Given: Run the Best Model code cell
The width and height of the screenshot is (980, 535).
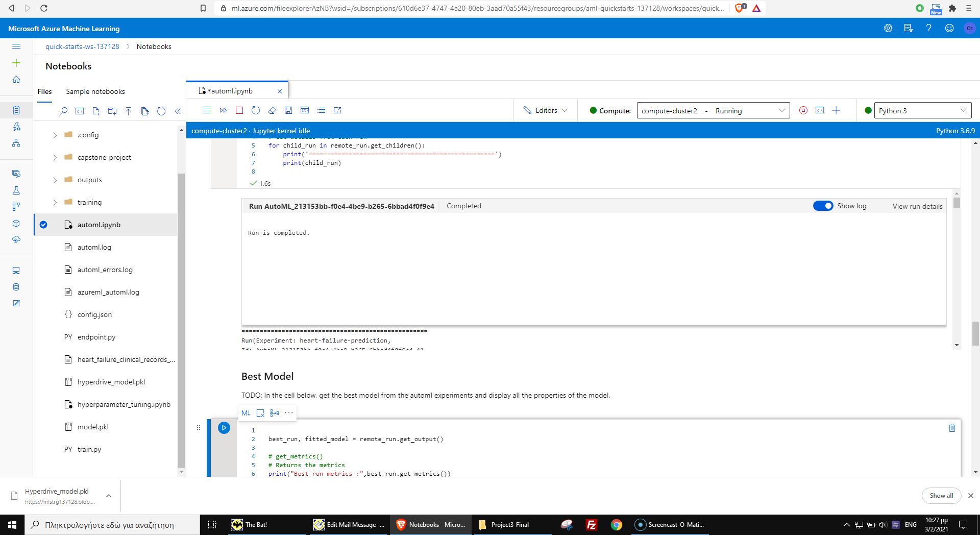Looking at the screenshot, I should click(x=224, y=428).
